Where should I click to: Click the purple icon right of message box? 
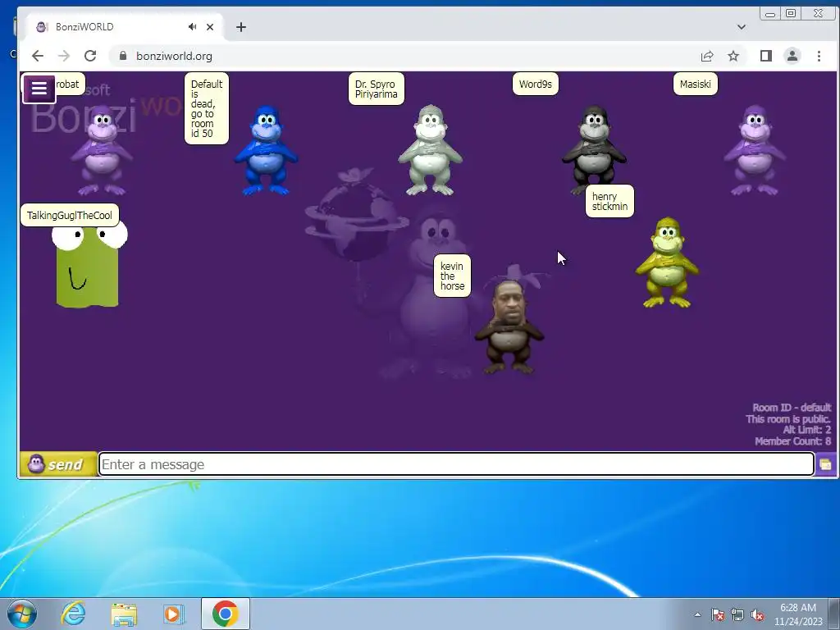(825, 464)
